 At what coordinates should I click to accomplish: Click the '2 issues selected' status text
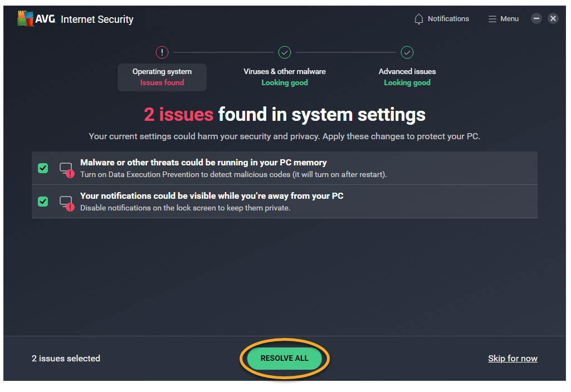tap(66, 359)
